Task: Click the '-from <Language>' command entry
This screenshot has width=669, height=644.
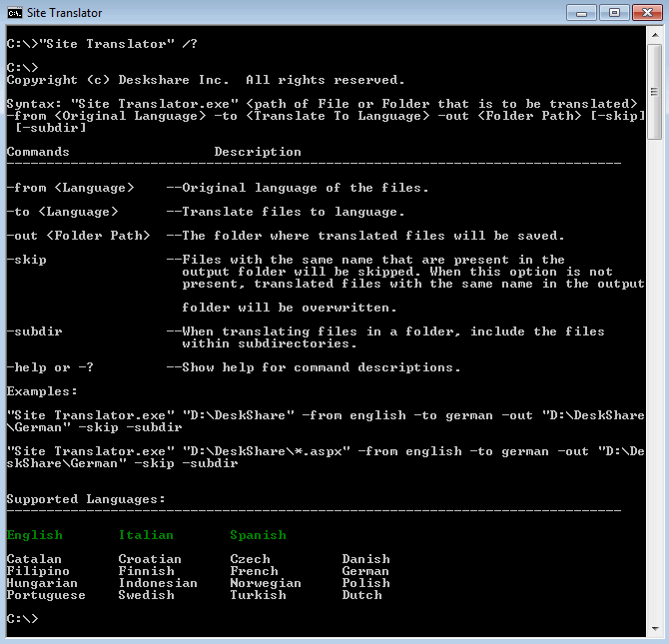Action: (71, 188)
